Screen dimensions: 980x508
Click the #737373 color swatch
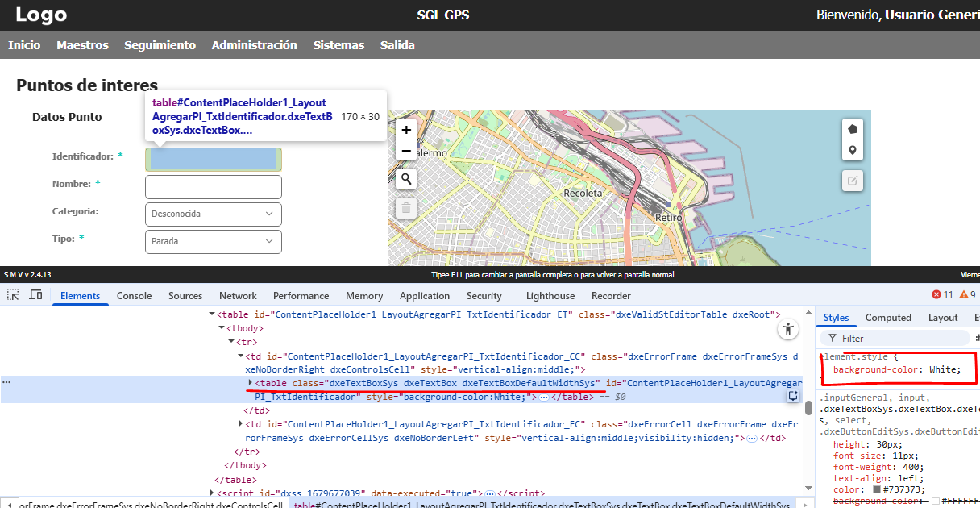click(x=878, y=489)
